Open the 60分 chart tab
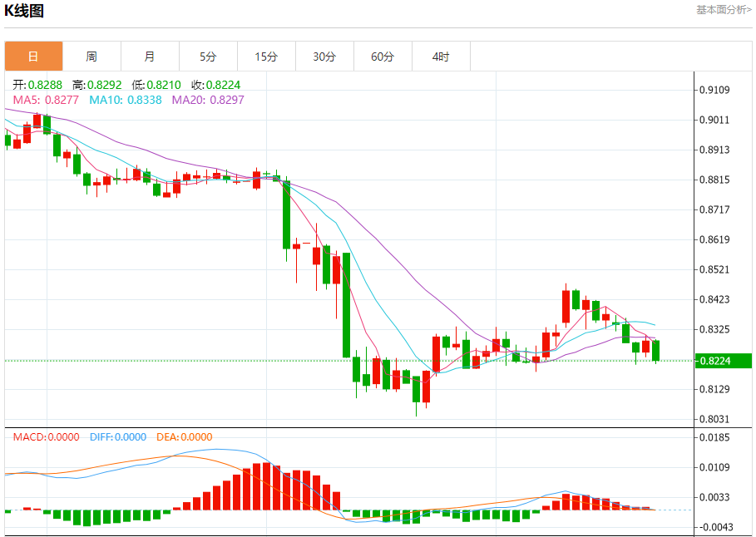Image resolution: width=756 pixels, height=537 pixels. click(x=383, y=57)
